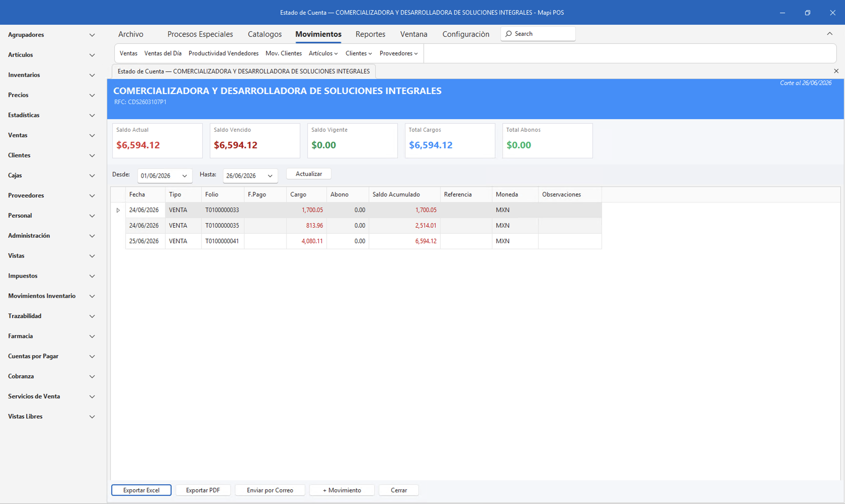Open the Desde date dropdown
Screen dimensions: 845x504
point(185,176)
